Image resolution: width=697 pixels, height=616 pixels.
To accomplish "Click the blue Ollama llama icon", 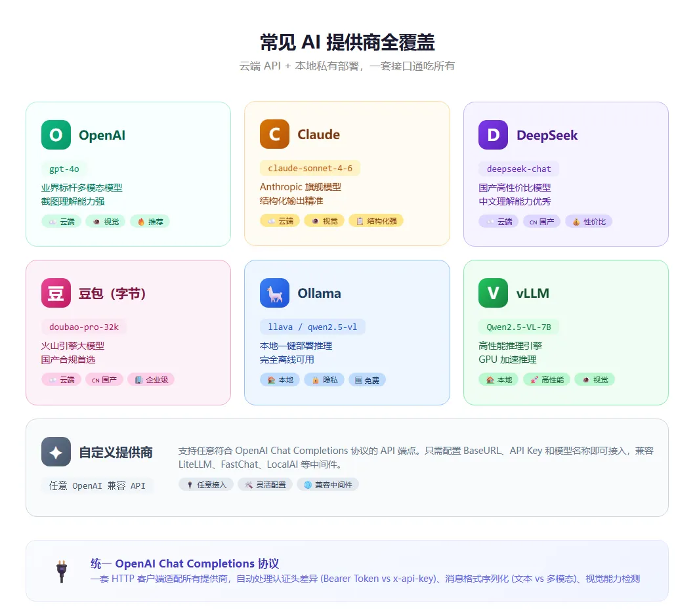I will (275, 293).
